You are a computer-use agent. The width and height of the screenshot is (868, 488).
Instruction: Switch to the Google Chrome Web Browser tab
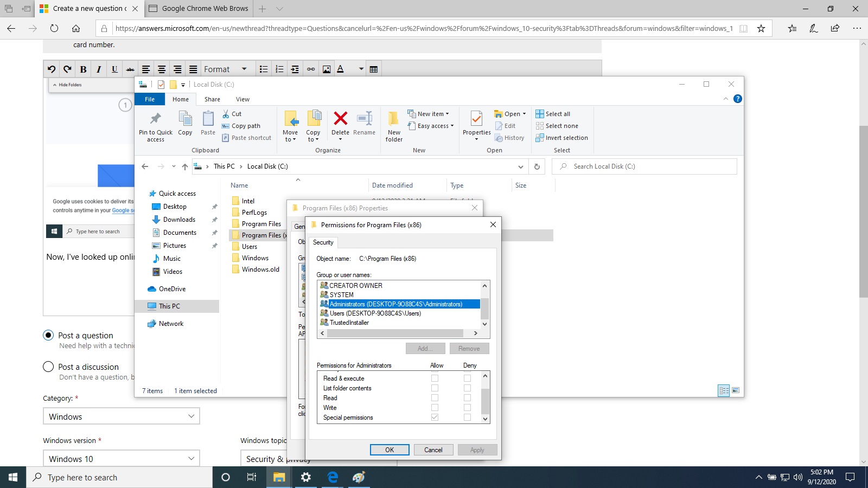pyautogui.click(x=199, y=9)
